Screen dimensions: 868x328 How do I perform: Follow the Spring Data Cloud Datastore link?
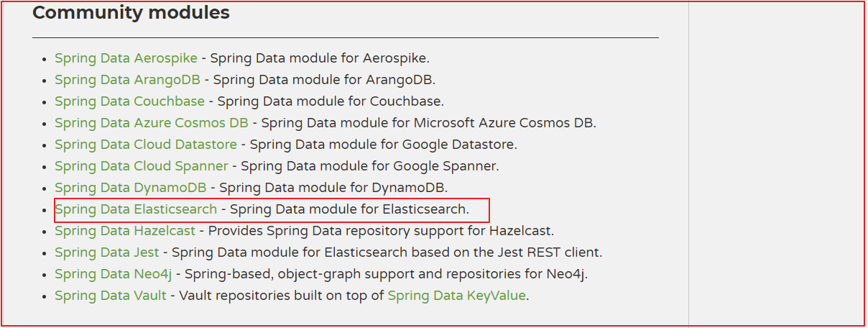147,145
